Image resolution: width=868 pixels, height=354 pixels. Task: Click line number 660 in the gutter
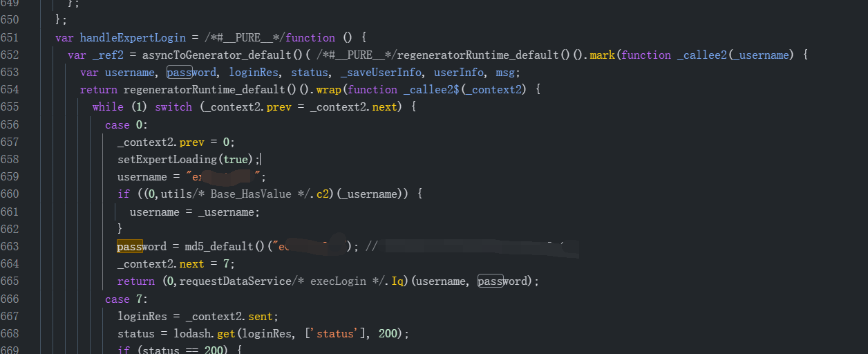[9, 194]
